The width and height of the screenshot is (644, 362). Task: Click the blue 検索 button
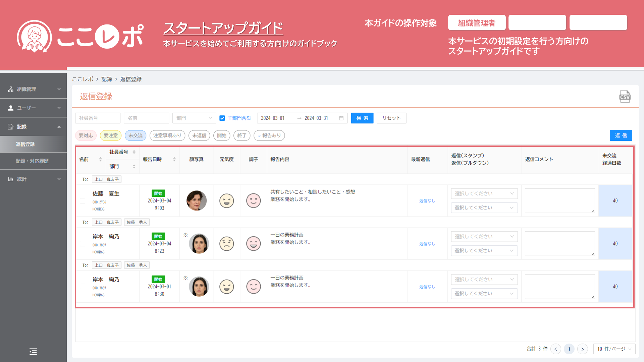pos(362,118)
